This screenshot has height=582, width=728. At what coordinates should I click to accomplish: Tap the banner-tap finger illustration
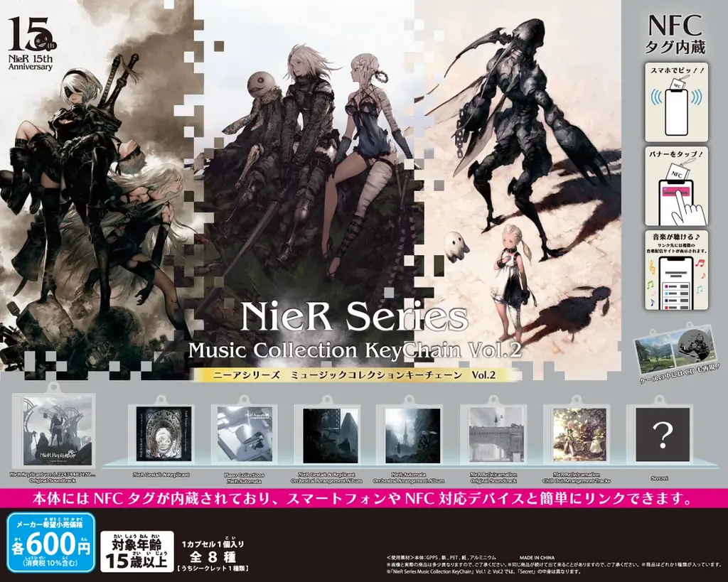point(676,186)
